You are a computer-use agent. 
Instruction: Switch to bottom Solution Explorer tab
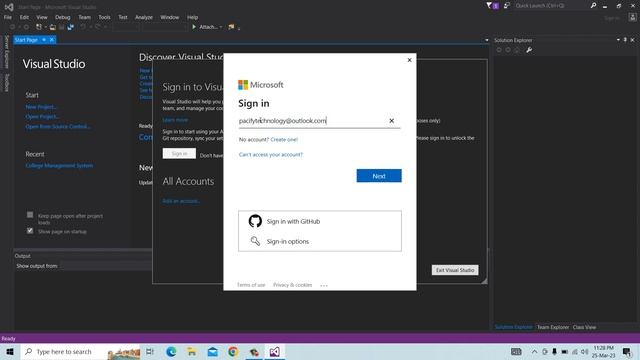513,327
